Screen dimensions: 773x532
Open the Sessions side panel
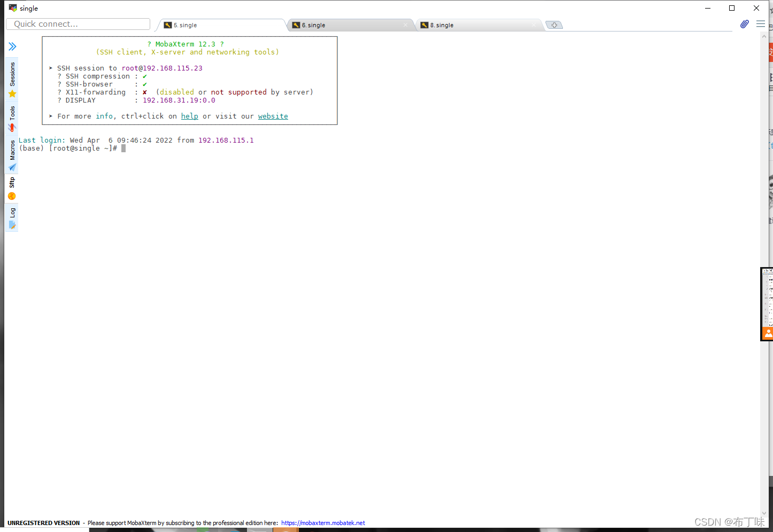[x=12, y=80]
